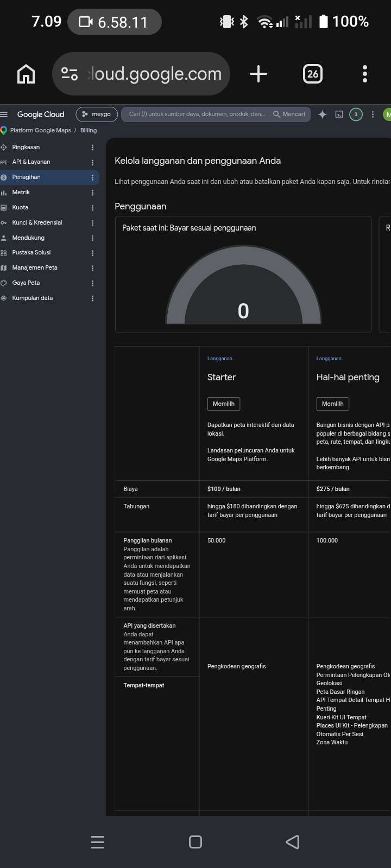Image resolution: width=391 pixels, height=868 pixels.
Task: Click the Starter plan heading
Action: tap(222, 377)
